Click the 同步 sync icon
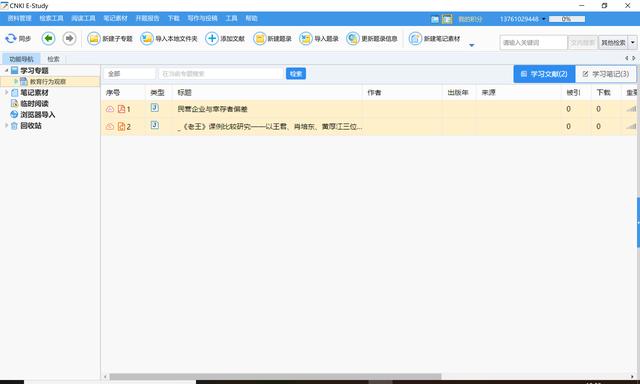 [11, 39]
